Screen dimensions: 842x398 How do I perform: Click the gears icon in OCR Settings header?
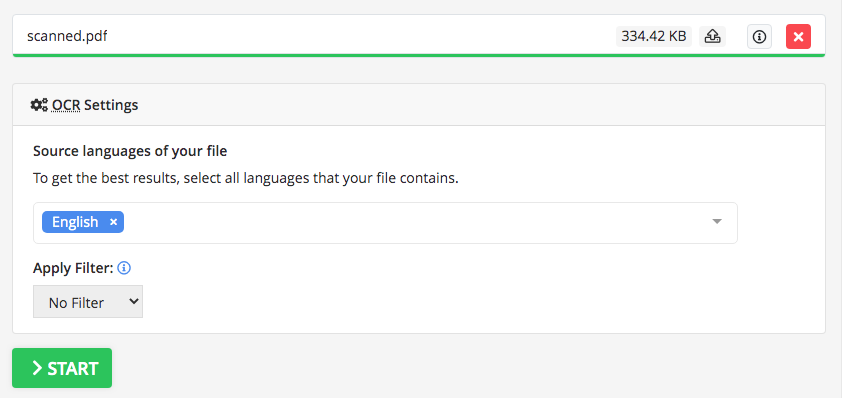point(39,105)
